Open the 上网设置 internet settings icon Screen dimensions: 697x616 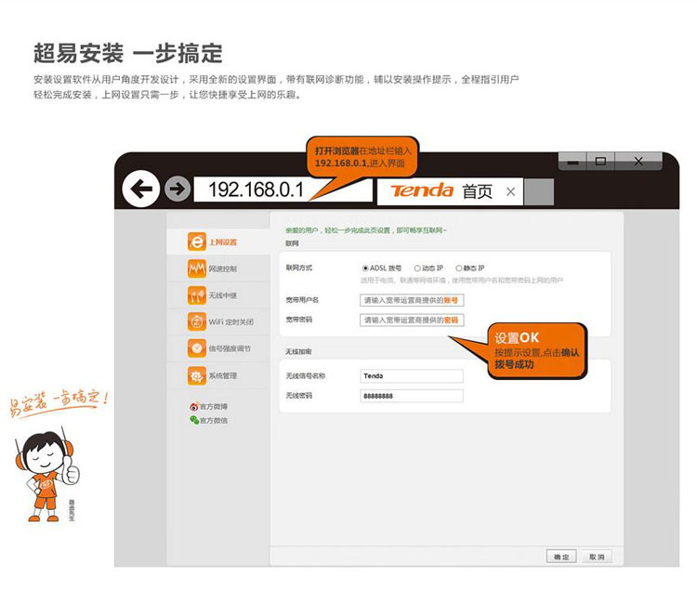196,242
